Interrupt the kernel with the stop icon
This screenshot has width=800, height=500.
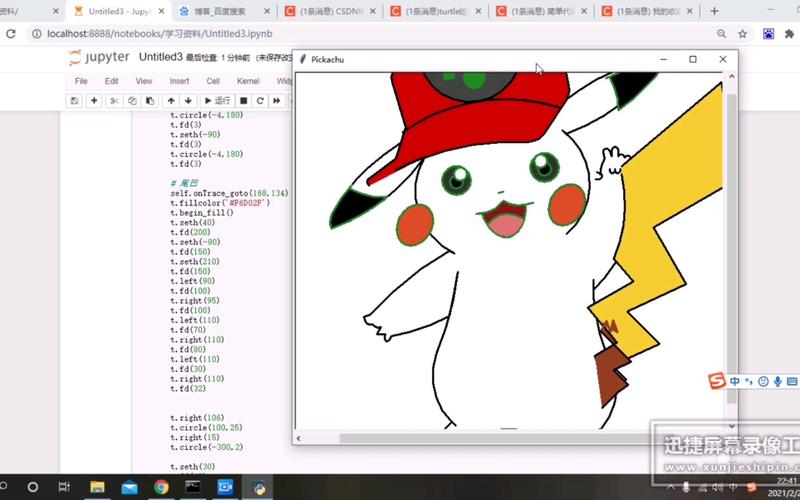(243, 101)
